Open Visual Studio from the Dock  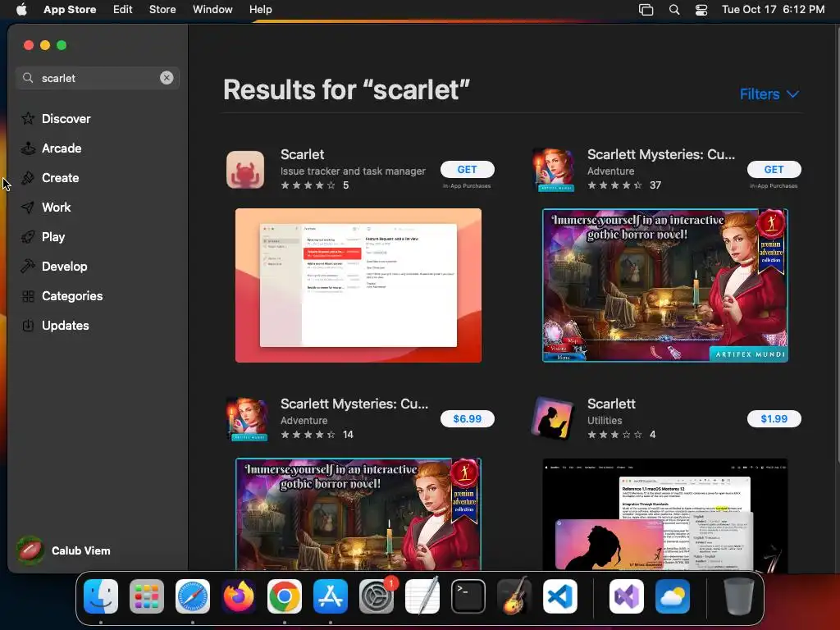pyautogui.click(x=627, y=596)
